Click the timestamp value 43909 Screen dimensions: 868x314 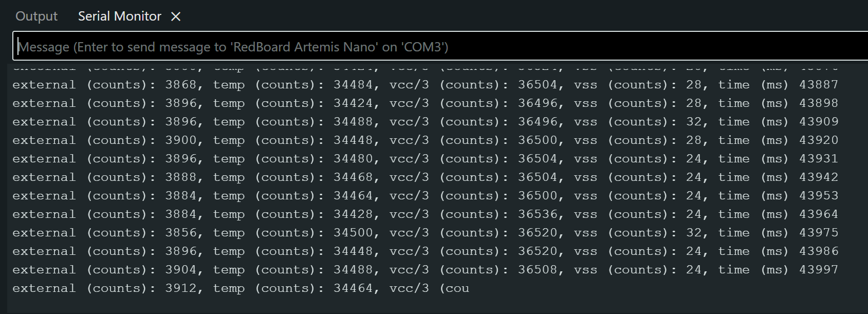[818, 122]
